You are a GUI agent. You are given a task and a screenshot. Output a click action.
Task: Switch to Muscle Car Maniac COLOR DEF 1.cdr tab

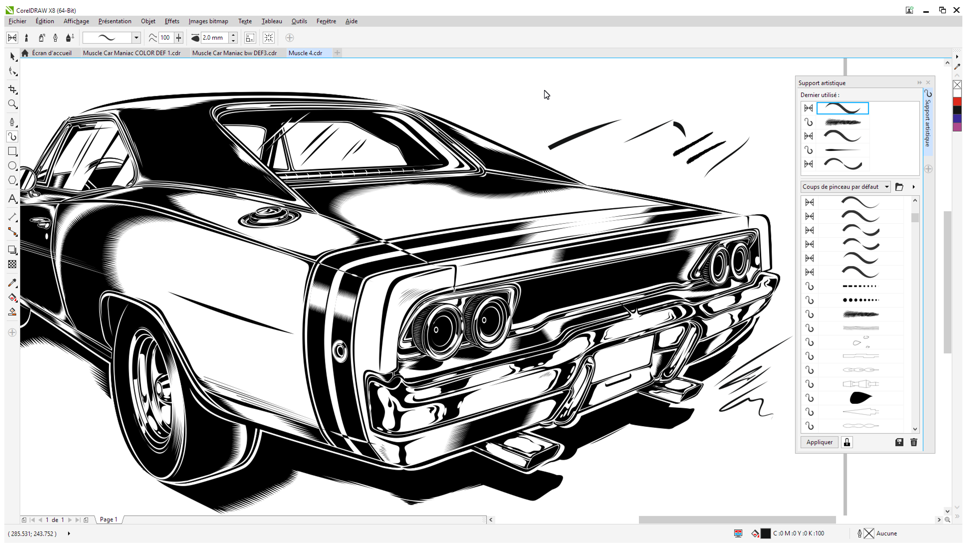tap(132, 53)
